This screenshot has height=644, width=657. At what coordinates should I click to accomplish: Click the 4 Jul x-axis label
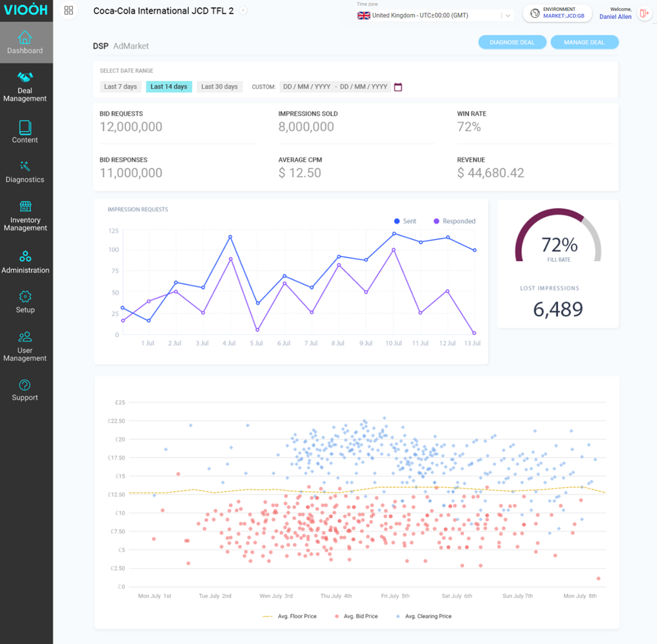click(229, 343)
